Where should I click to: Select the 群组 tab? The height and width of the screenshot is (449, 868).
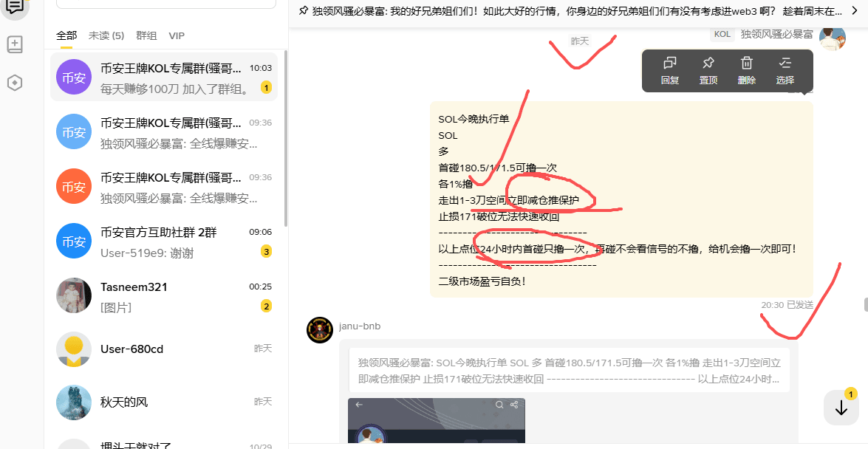147,36
